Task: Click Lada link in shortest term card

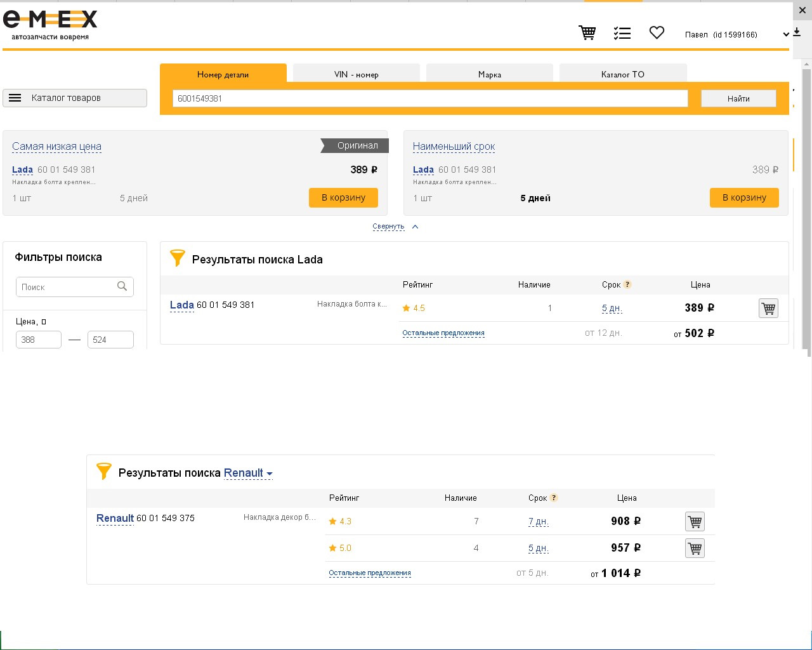Action: click(423, 169)
